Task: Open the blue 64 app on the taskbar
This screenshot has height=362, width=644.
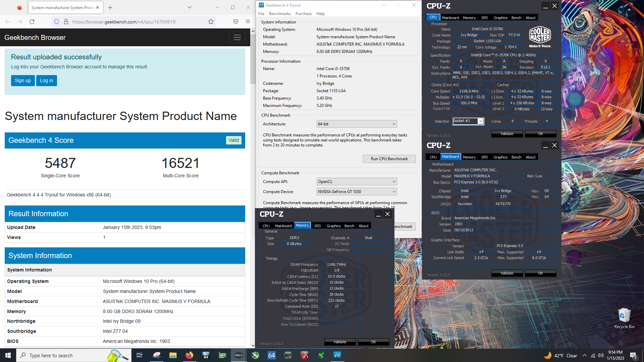Action: tap(272, 355)
